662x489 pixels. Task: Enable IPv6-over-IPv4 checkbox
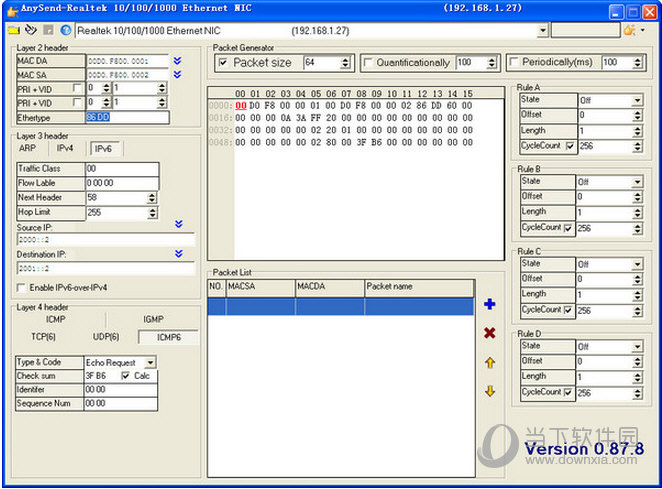[x=21, y=288]
